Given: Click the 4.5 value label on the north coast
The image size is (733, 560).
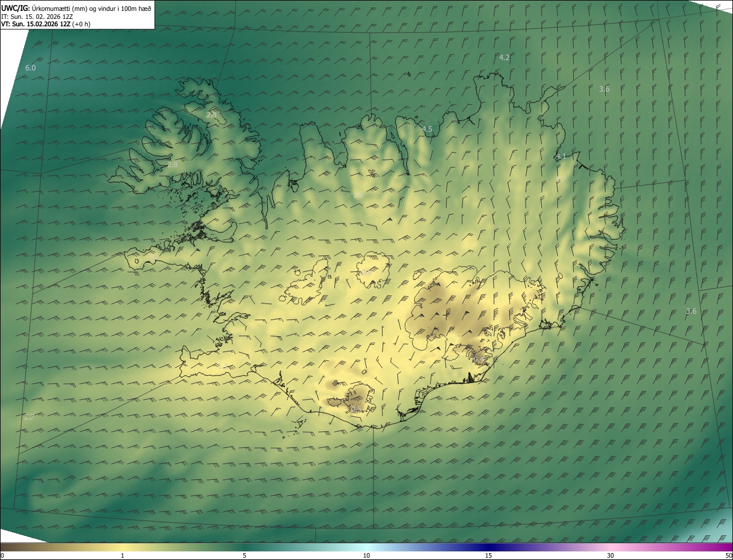Looking at the screenshot, I should (427, 129).
